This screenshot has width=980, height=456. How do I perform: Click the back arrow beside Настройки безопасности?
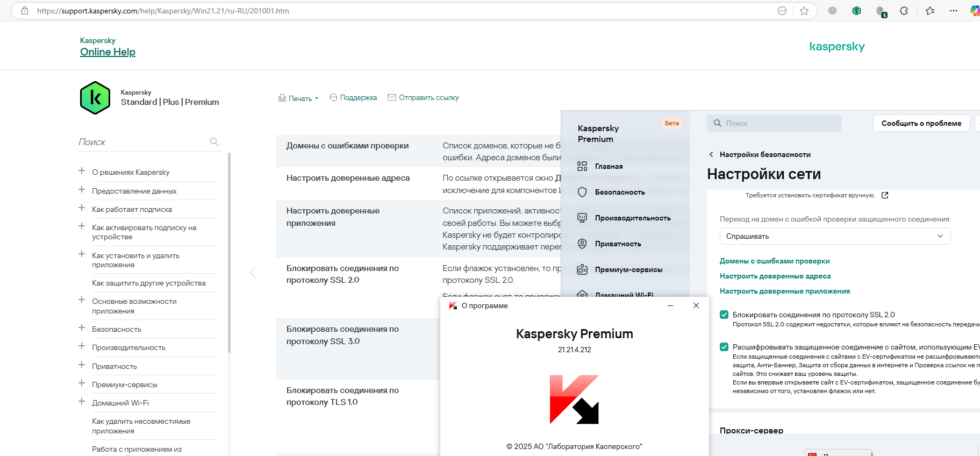(711, 154)
